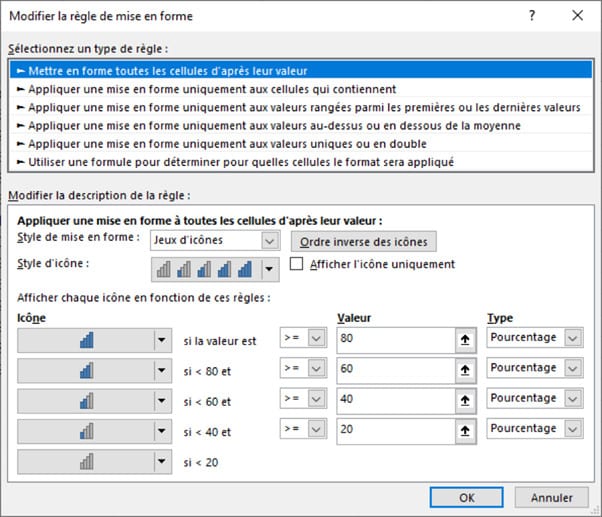Confirm the rule with OK button
The width and height of the screenshot is (602, 517).
[466, 497]
